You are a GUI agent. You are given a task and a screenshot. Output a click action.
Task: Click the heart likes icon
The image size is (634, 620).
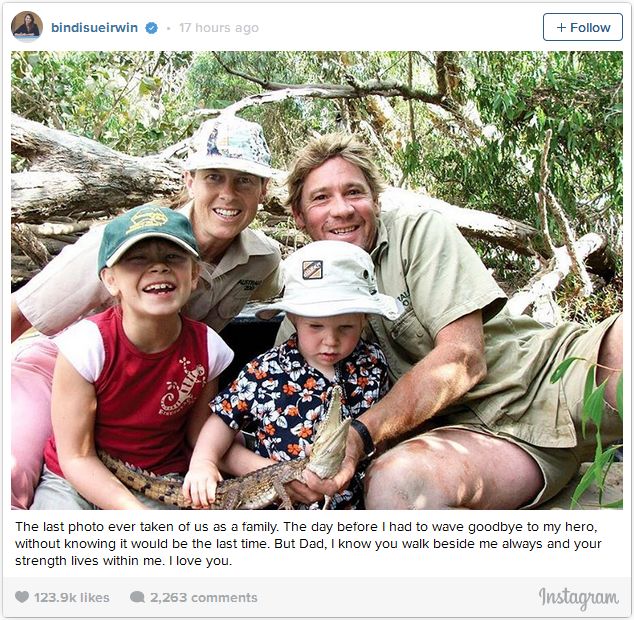[22, 597]
